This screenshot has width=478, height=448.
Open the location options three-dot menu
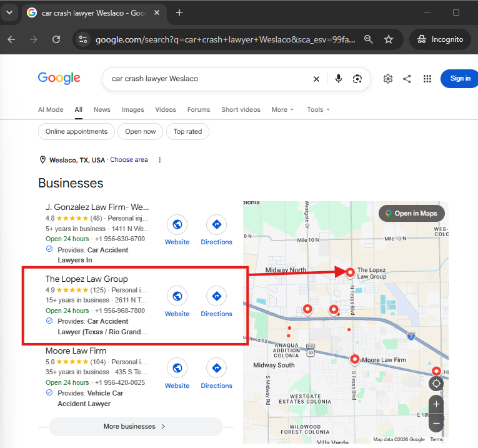(160, 160)
